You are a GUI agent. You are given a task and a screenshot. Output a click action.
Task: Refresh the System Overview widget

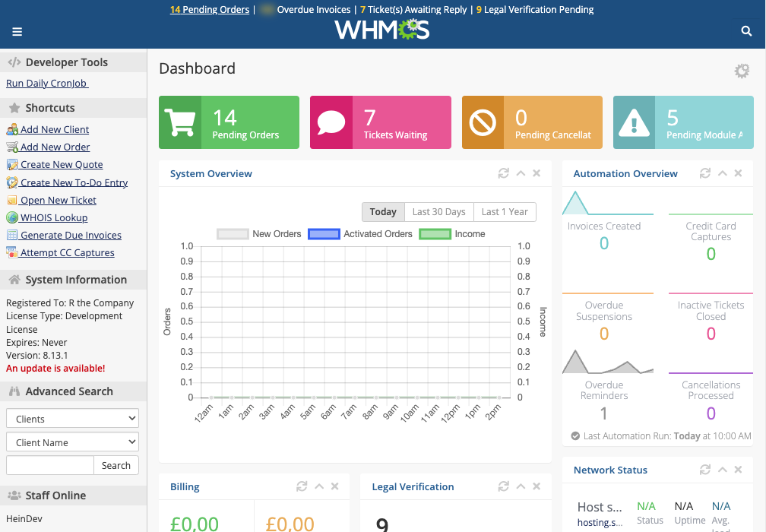pos(503,173)
